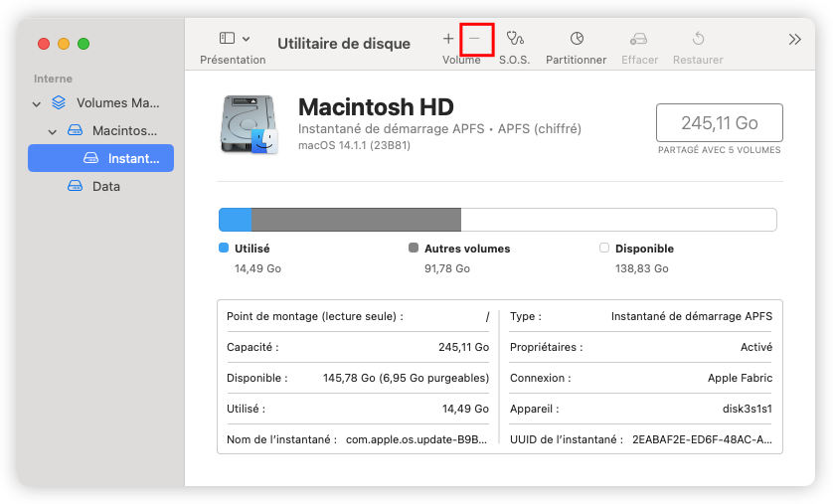Click the Capacité 245,11 Go table value

pos(463,347)
